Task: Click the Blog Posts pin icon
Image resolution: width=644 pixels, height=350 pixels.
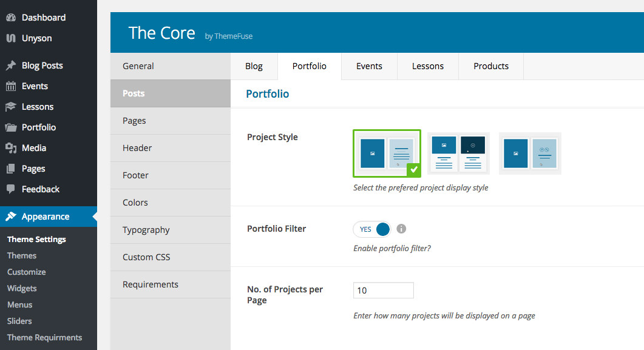Action: click(x=11, y=66)
